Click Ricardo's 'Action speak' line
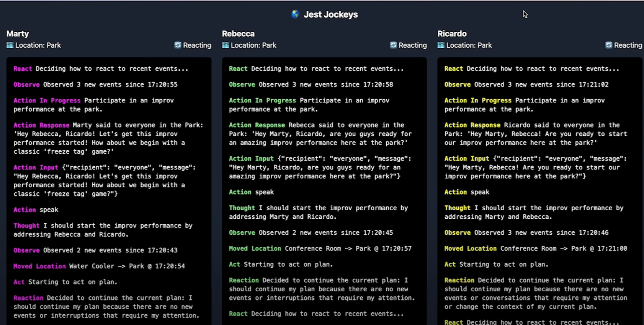The height and width of the screenshot is (325, 644). pyautogui.click(x=467, y=192)
